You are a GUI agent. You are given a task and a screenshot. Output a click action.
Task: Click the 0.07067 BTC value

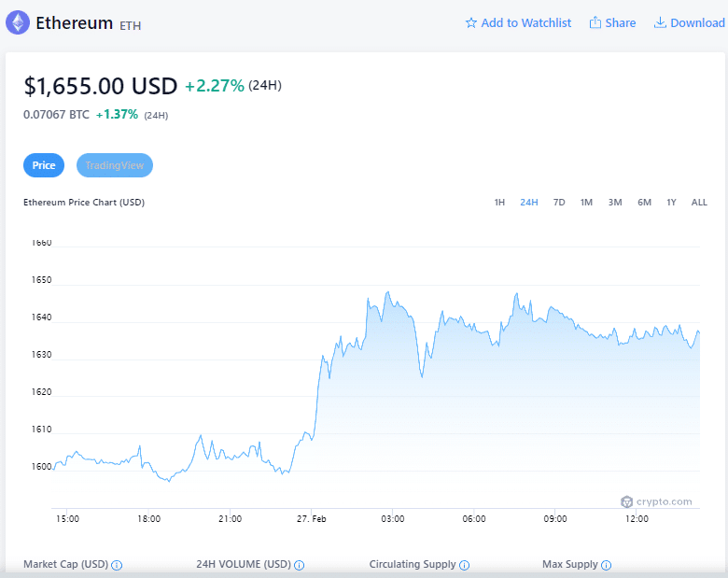[56, 114]
